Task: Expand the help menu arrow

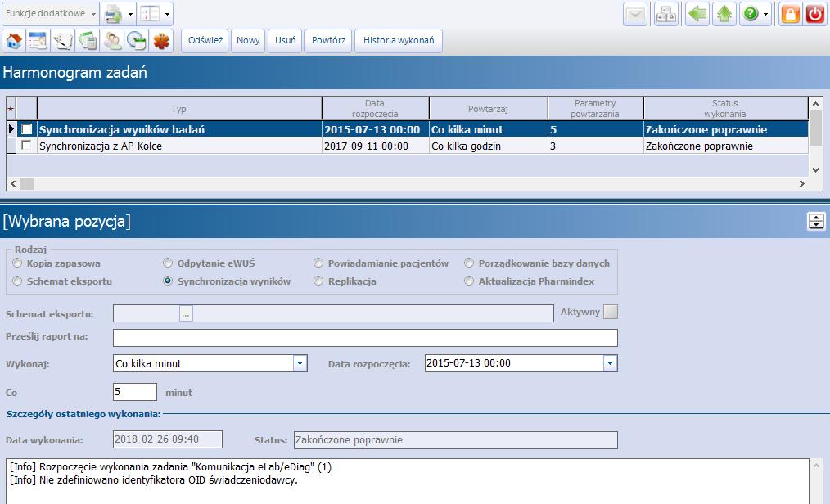Action: [x=765, y=14]
